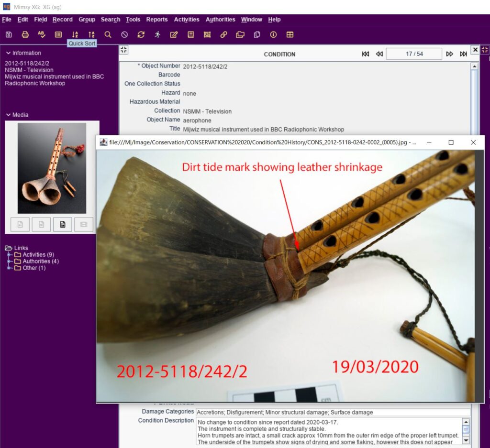Image resolution: width=490 pixels, height=448 pixels.
Task: Open Search with the magnifier icon
Action: click(x=108, y=34)
